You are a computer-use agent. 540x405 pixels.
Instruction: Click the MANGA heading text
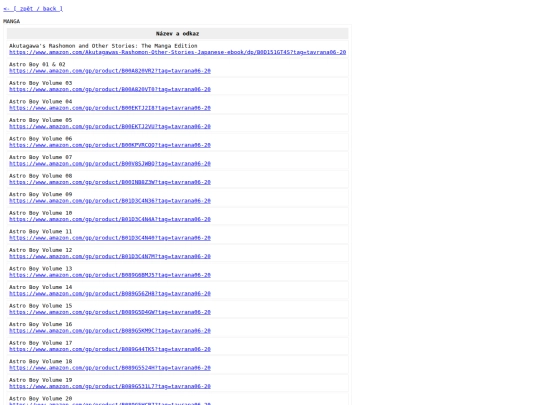pyautogui.click(x=11, y=21)
